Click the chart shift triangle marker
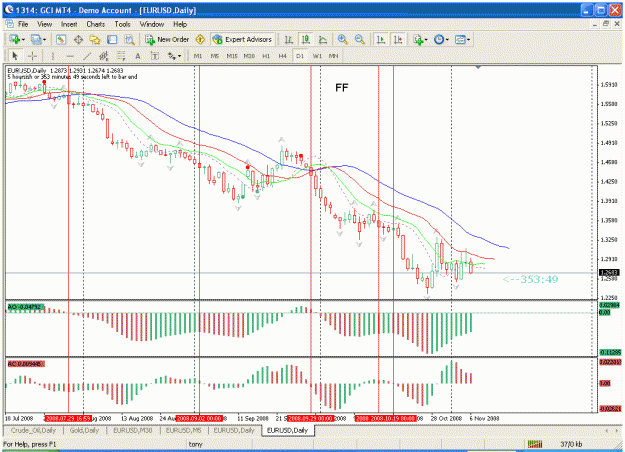 coord(478,67)
